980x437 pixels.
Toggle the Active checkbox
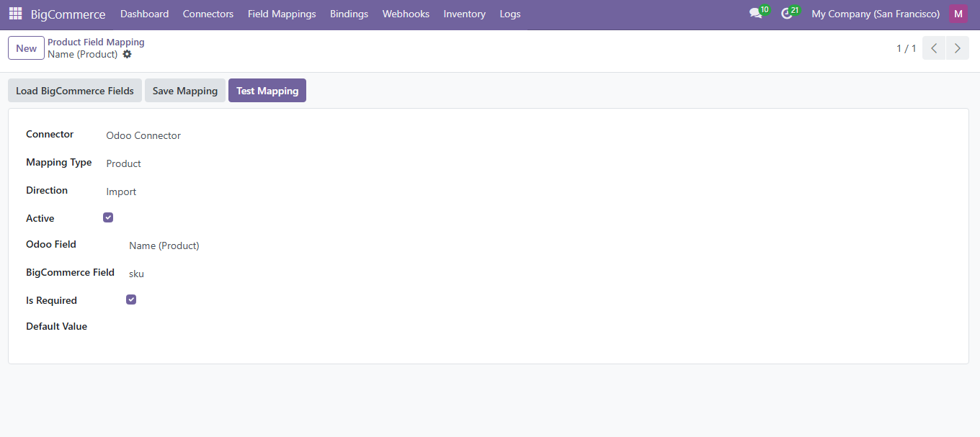[x=108, y=217]
